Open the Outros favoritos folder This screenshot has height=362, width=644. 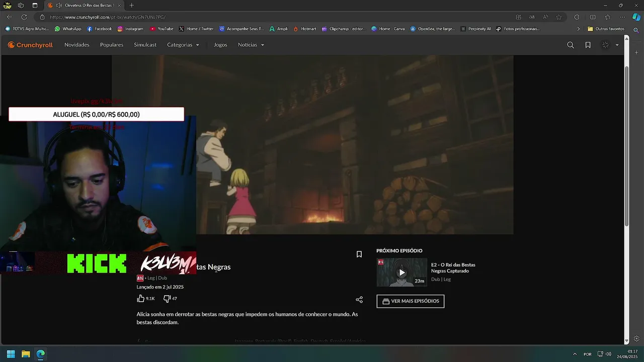606,29
